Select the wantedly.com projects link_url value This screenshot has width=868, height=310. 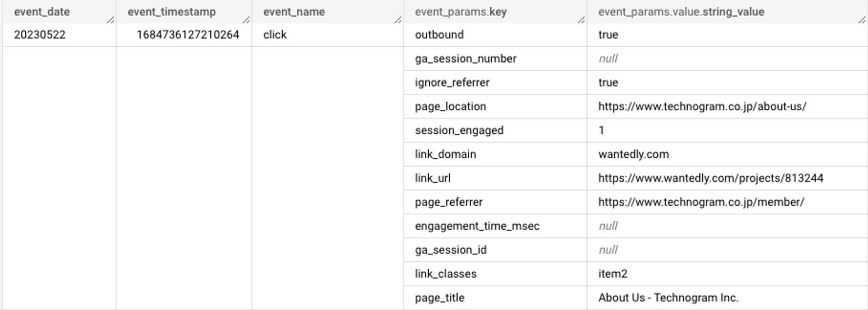[x=711, y=178]
